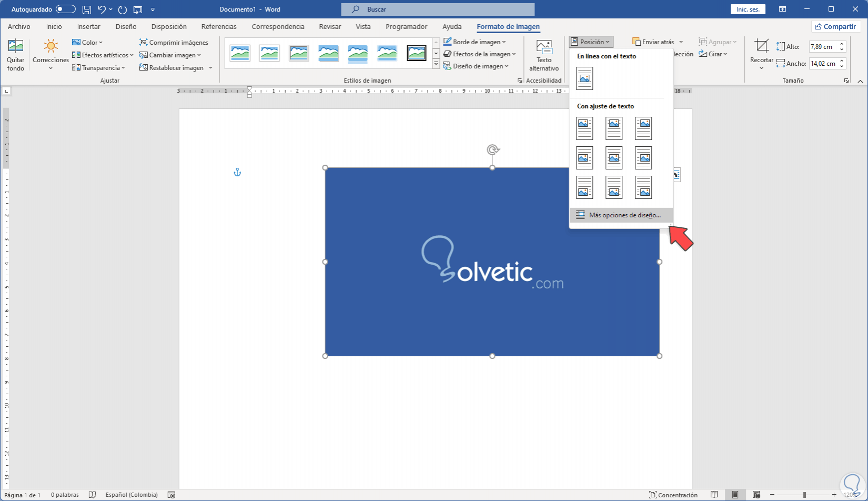Viewport: 868px width, 501px height.
Task: Click the Inic. ses. sign-in button
Action: (x=748, y=9)
